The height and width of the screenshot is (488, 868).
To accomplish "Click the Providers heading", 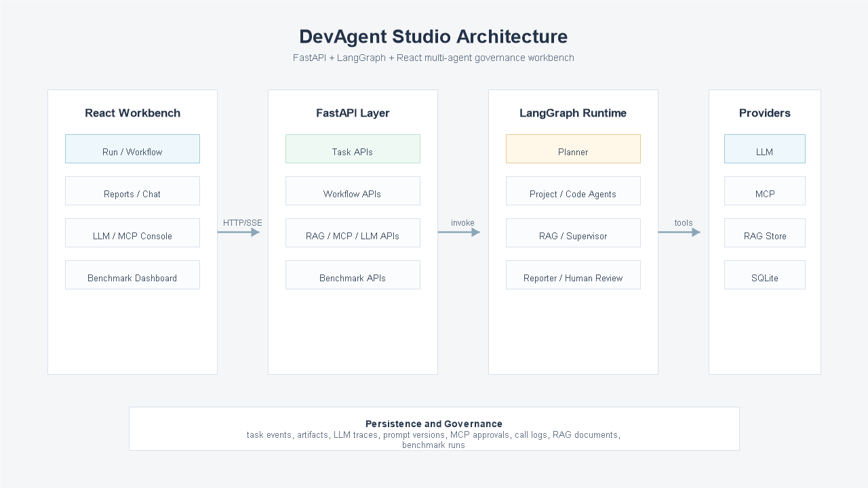I will pyautogui.click(x=765, y=113).
